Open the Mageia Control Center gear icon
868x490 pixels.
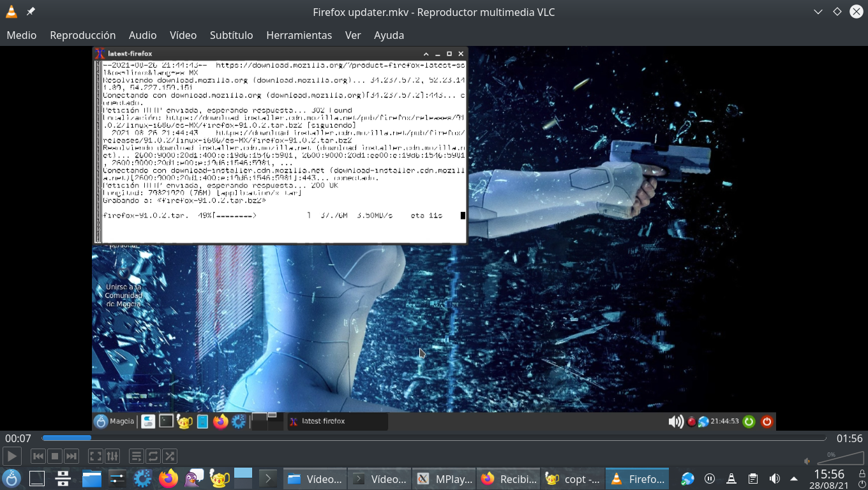pos(142,478)
